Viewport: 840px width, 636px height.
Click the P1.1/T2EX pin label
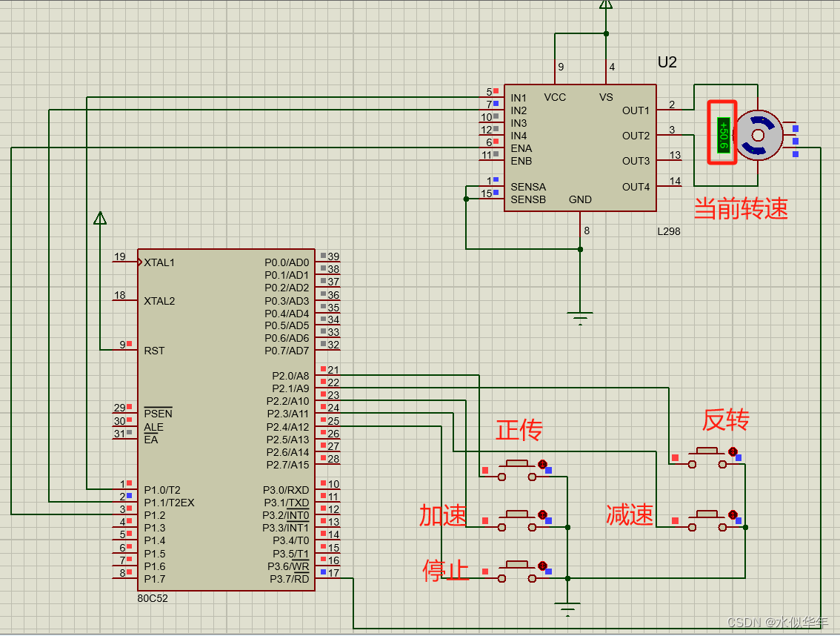[x=170, y=503]
